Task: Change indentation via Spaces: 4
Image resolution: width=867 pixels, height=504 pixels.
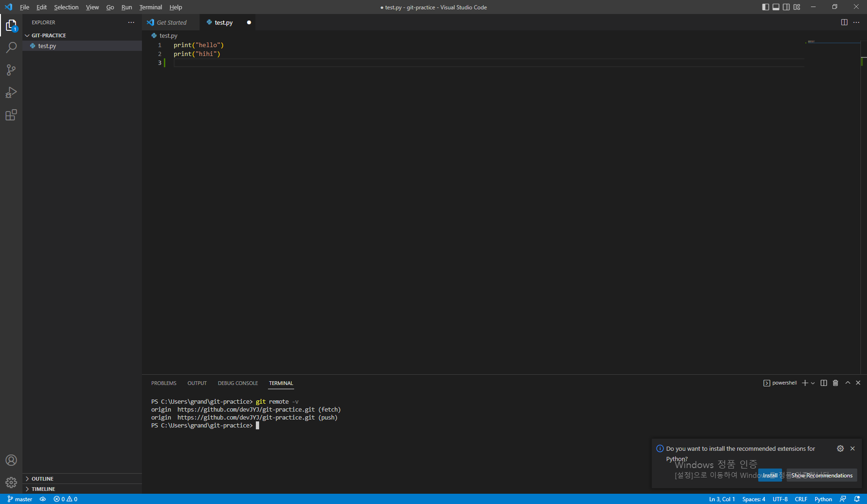Action: point(754,499)
